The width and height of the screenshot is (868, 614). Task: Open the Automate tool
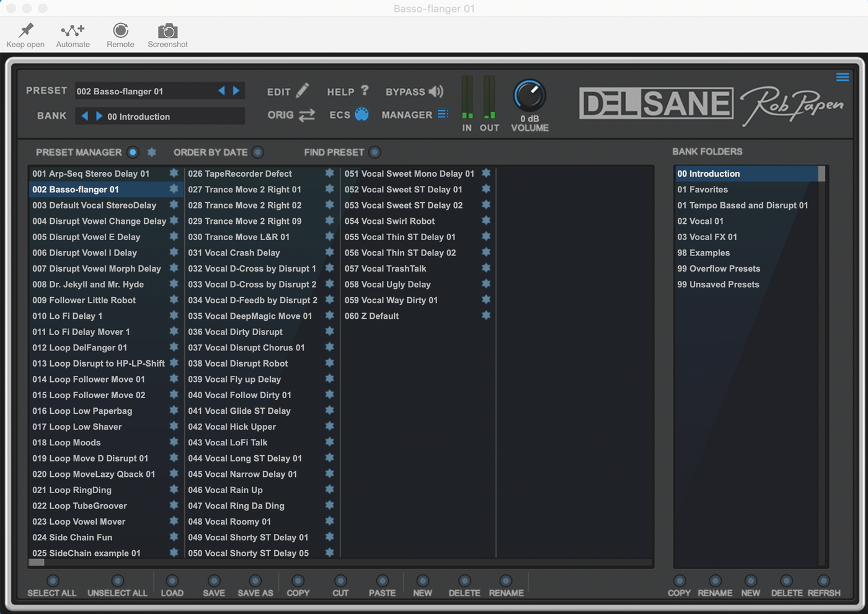point(73,30)
